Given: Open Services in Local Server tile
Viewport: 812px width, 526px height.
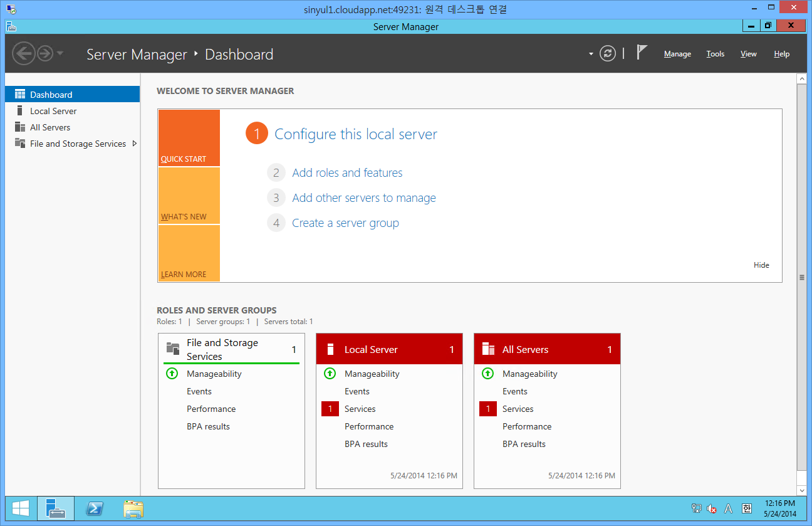Looking at the screenshot, I should click(x=360, y=409).
